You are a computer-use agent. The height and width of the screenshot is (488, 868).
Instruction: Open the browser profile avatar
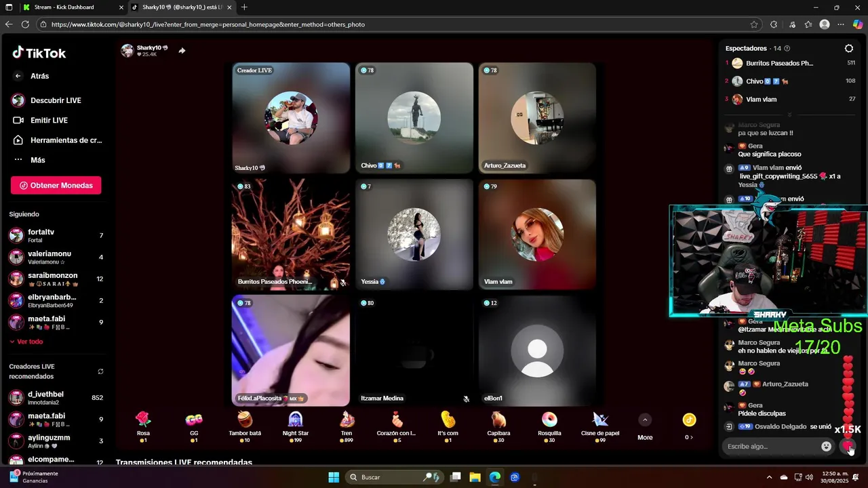[825, 24]
